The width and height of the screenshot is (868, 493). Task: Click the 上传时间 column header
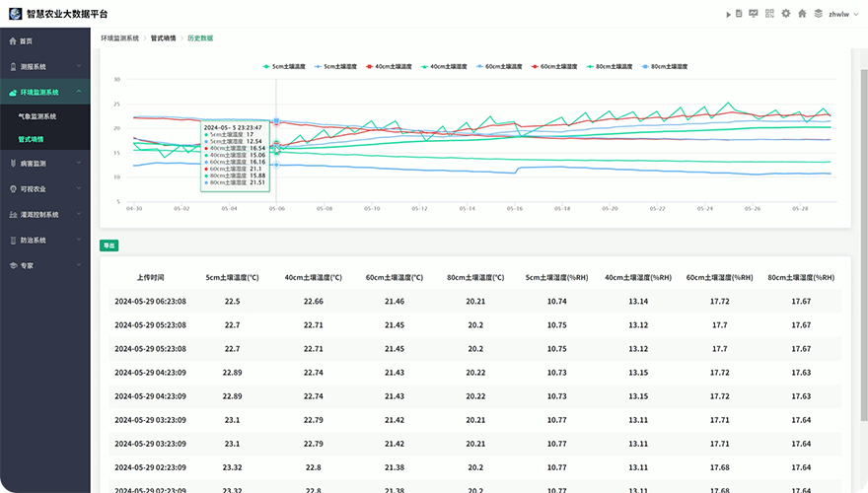151,278
